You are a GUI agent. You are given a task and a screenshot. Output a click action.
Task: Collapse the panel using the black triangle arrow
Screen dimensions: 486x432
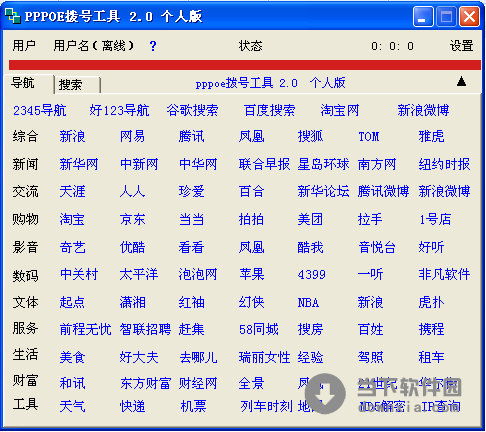[x=461, y=81]
